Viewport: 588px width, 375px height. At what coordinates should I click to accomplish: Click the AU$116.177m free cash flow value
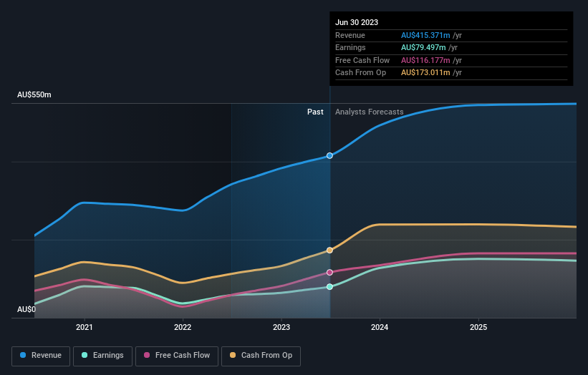(x=425, y=60)
